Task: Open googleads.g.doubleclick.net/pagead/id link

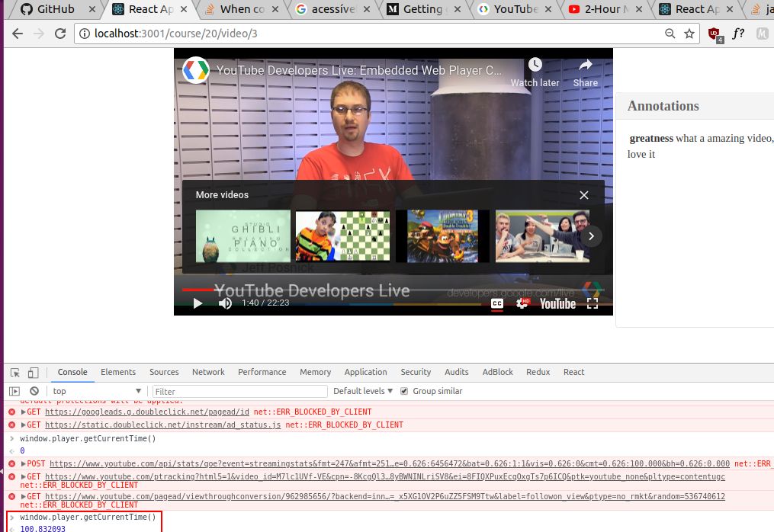Action: coord(147,412)
